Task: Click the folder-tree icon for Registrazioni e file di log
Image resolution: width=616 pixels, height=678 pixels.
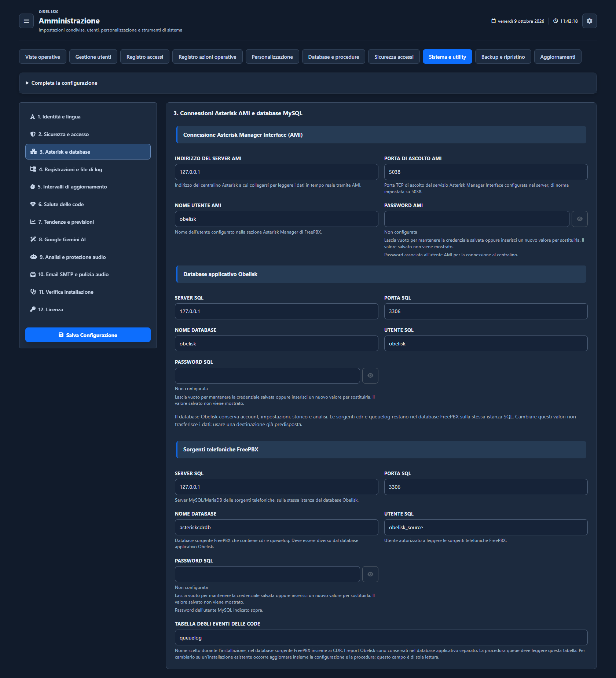Action: click(x=33, y=169)
